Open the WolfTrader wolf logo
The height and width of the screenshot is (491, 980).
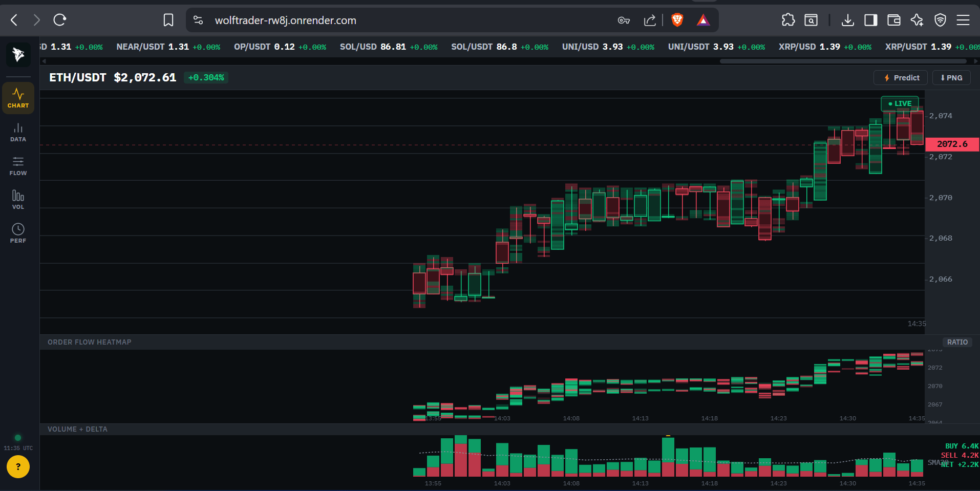point(18,54)
